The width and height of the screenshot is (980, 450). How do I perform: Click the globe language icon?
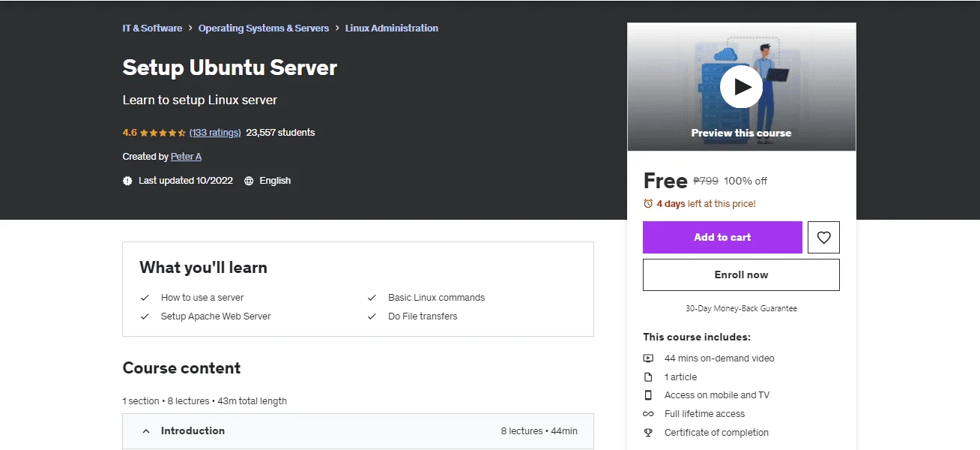coord(249,181)
